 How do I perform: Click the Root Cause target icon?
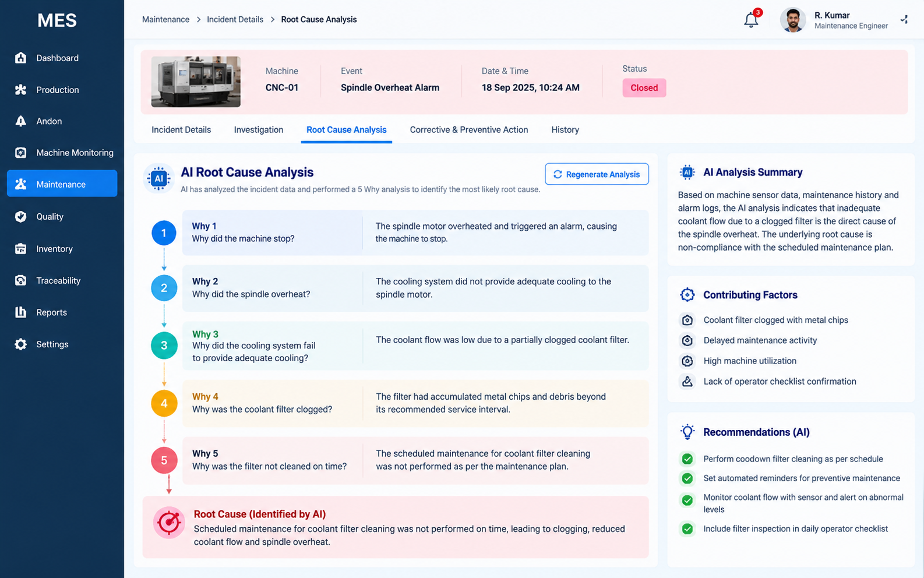tap(169, 522)
